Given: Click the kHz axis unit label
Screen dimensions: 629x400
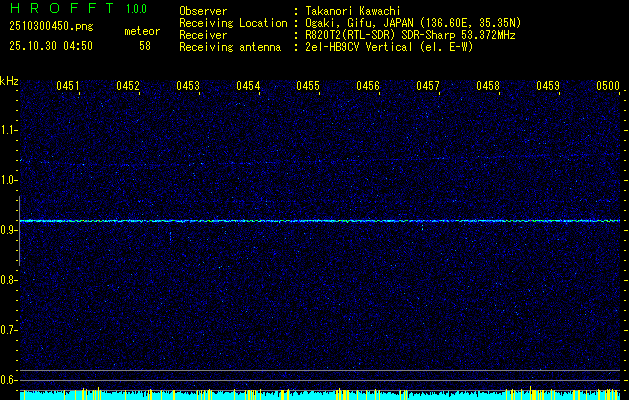Looking at the screenshot, I should tap(9, 81).
